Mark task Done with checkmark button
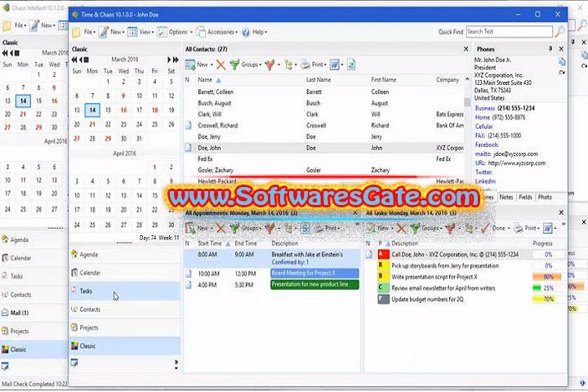 [x=494, y=228]
